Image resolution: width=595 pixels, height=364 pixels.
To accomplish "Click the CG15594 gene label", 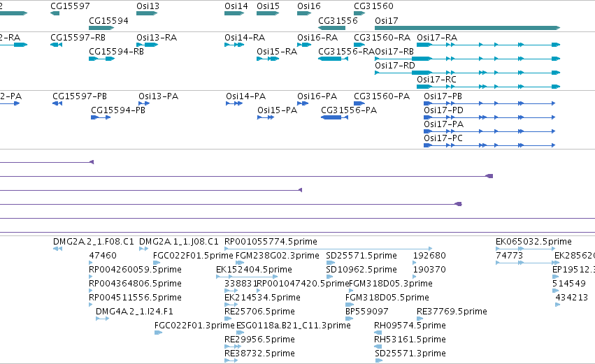I will click(x=108, y=20).
